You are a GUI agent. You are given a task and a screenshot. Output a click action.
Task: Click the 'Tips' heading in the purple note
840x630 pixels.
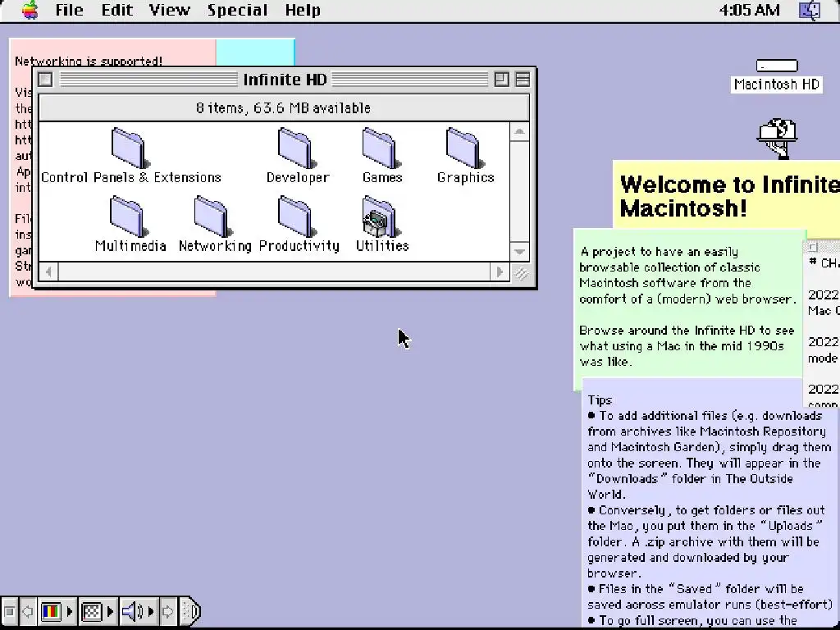click(x=600, y=399)
